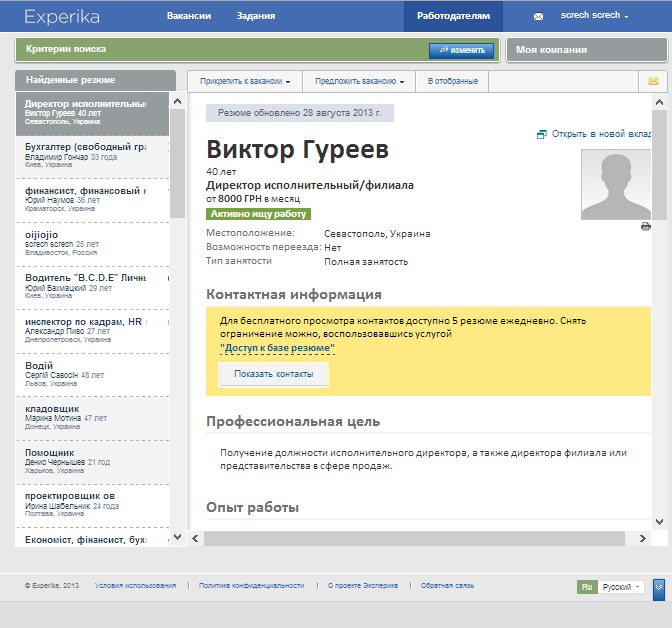Screen dimensions: 672x628
Task: Click the Активно ищу работу status badge
Action: click(258, 214)
